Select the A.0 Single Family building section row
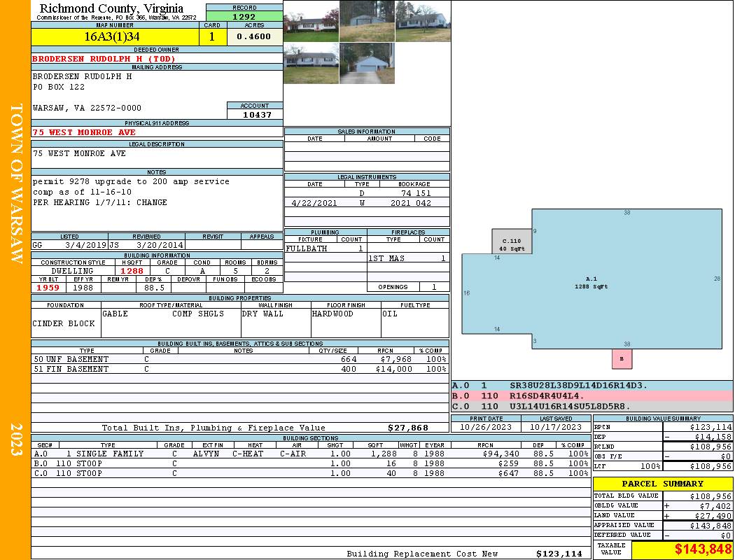This screenshot has width=735, height=560. 308,454
